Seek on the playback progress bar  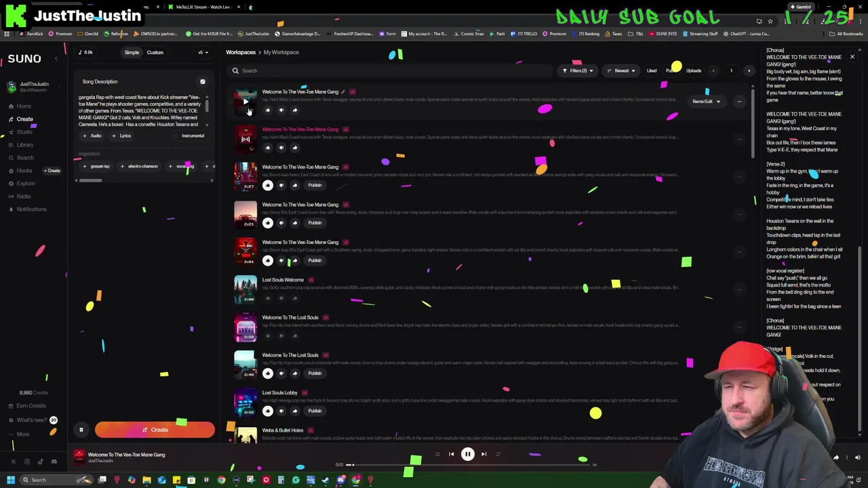468,465
